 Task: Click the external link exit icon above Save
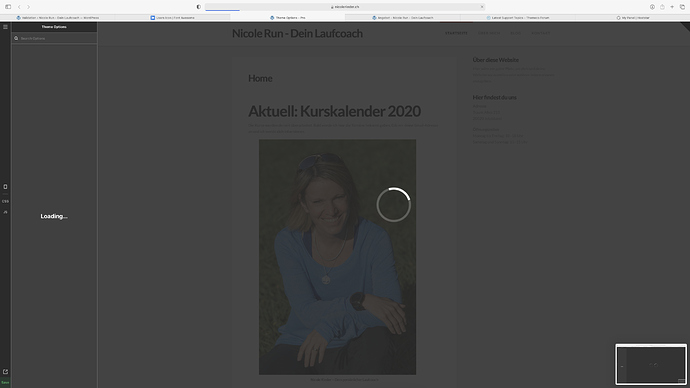pos(5,372)
